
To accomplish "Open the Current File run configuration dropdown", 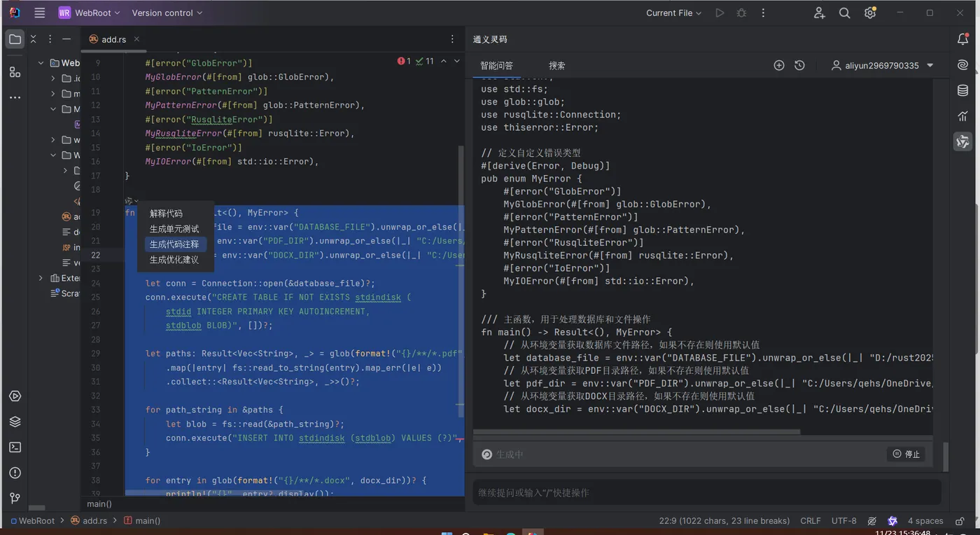I will [x=673, y=13].
